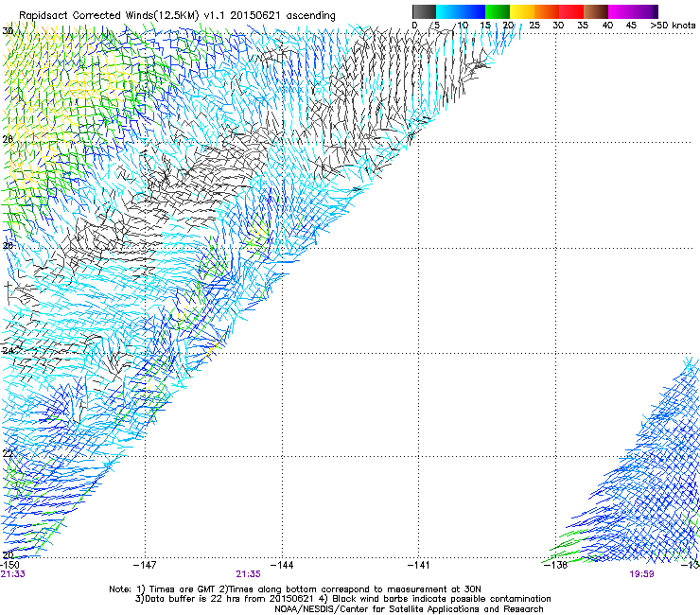Click the purple time stamp '21:33'
700x615 pixels.
pyautogui.click(x=12, y=574)
